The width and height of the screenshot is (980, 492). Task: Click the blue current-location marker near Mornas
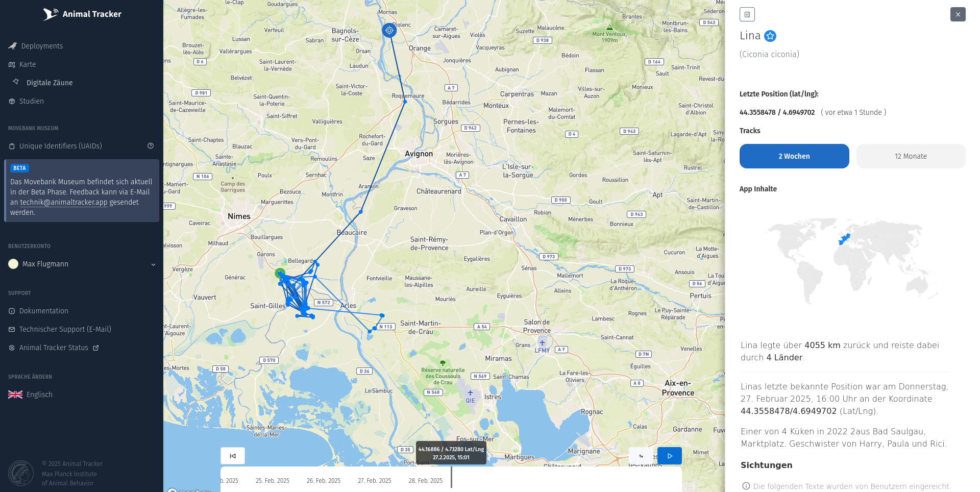(389, 30)
